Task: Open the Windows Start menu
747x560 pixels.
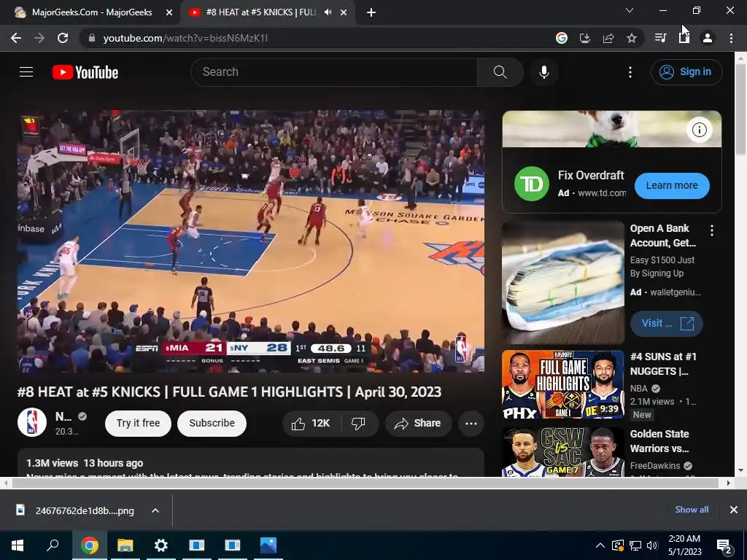Action: [18, 545]
